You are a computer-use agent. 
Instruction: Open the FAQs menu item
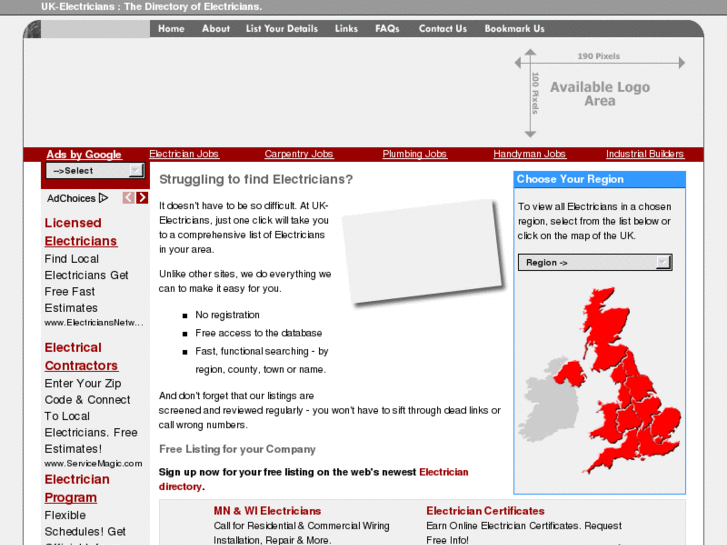387,29
